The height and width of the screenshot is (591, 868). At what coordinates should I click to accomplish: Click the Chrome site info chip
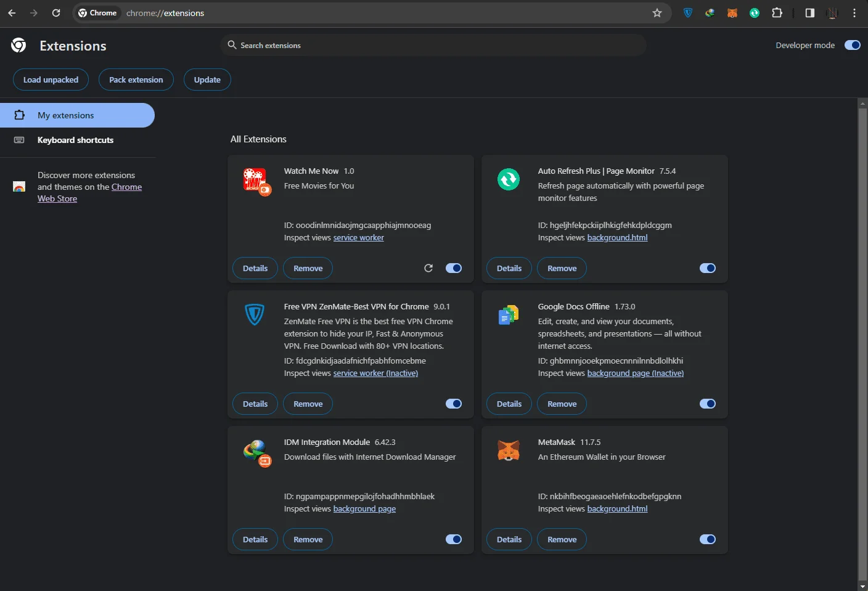click(x=97, y=13)
